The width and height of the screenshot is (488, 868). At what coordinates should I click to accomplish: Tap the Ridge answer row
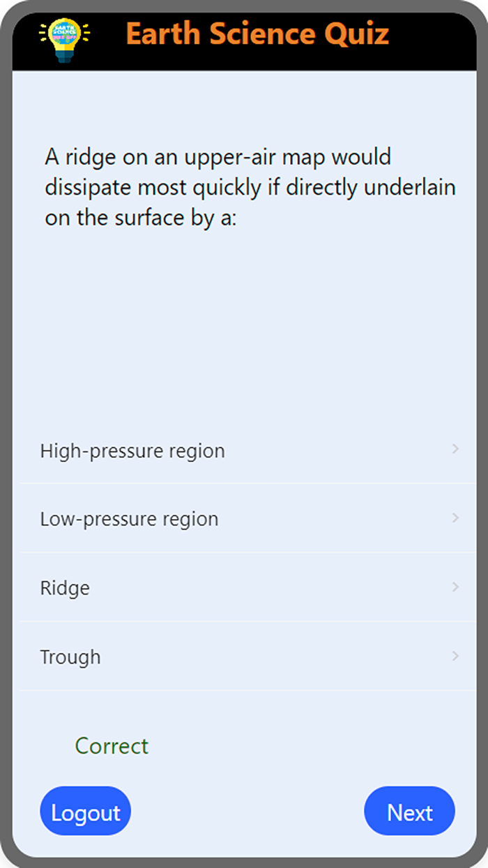coord(244,588)
